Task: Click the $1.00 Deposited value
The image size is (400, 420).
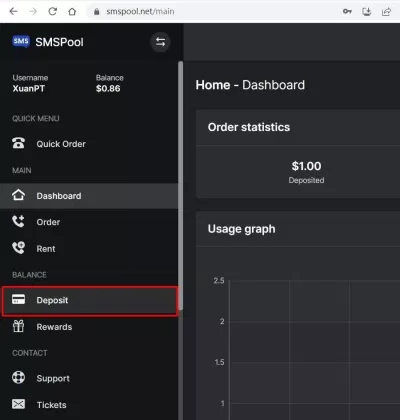Action: click(306, 166)
